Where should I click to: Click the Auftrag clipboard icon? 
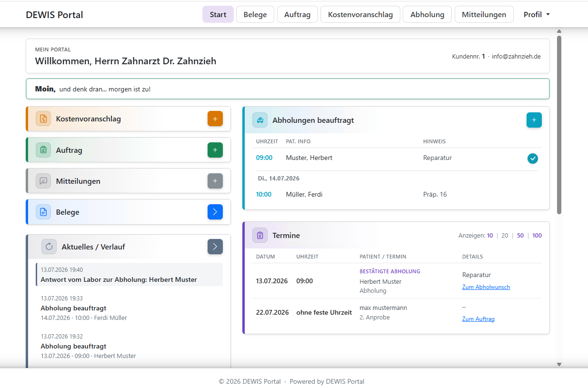[43, 150]
